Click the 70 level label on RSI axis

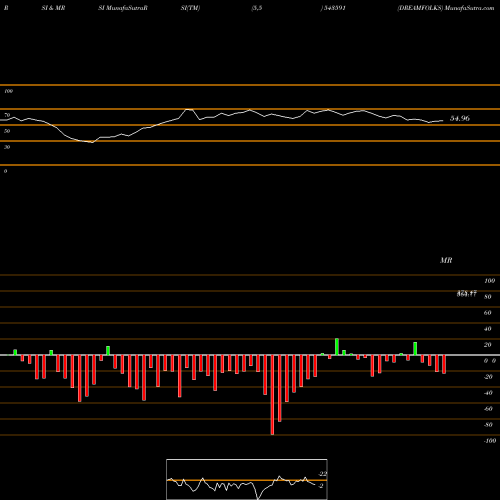(x=7, y=115)
